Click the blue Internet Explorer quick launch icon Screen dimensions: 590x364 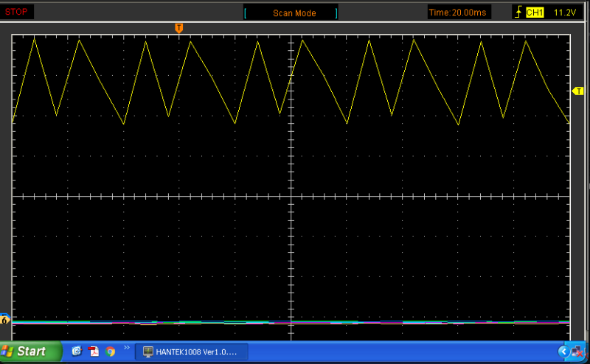[x=77, y=351]
